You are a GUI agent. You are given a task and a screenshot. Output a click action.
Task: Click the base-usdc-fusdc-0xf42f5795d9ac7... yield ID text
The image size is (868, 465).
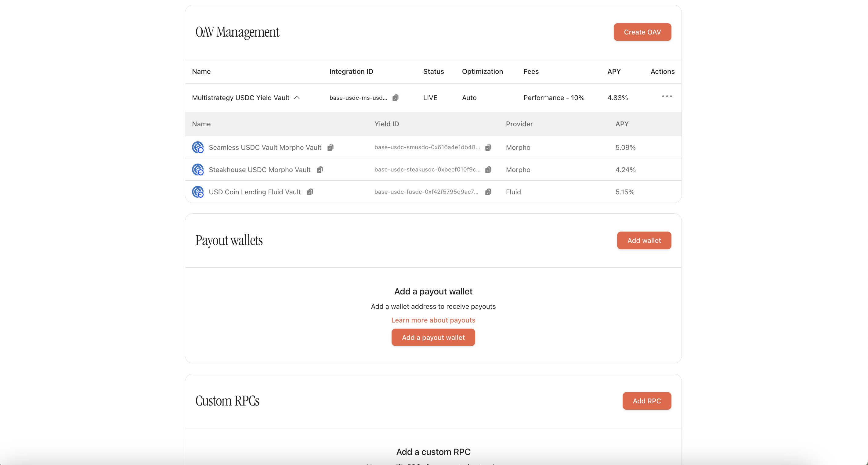(x=426, y=192)
